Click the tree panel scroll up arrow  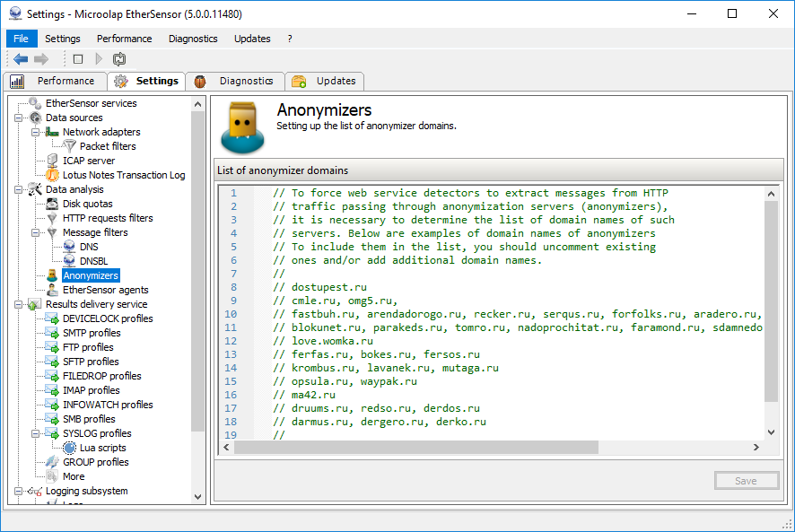[x=197, y=104]
